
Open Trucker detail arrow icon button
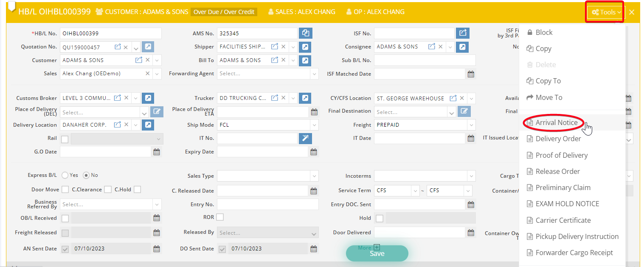tap(305, 98)
